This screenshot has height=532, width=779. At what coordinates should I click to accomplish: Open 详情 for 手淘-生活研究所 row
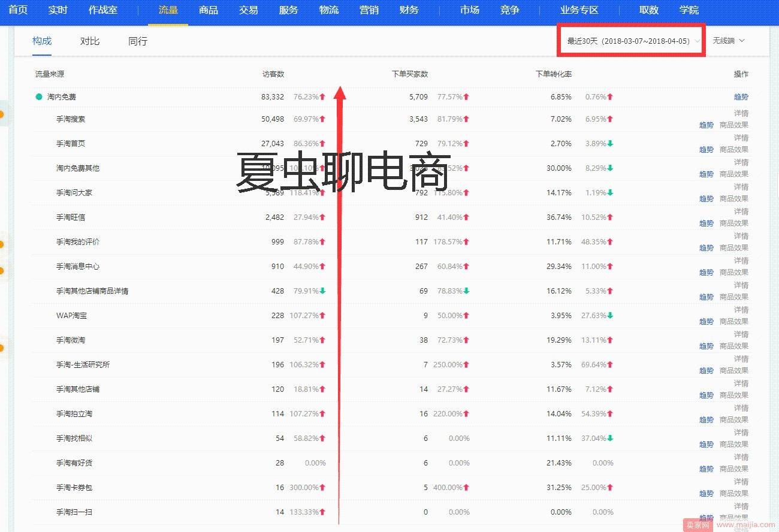click(741, 359)
